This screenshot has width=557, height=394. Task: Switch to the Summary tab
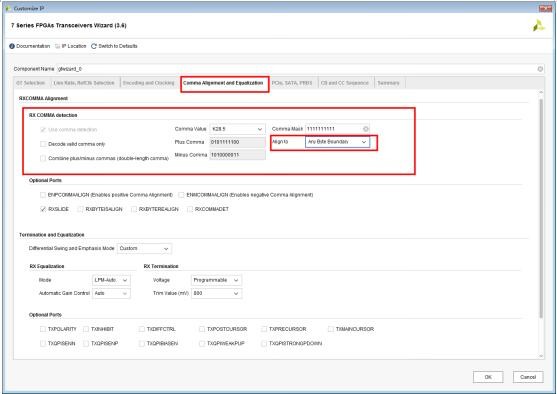click(x=388, y=83)
